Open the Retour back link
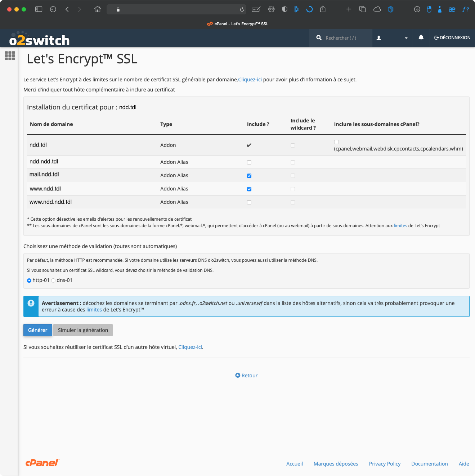Viewport: 475px width, 476px height. click(x=246, y=376)
